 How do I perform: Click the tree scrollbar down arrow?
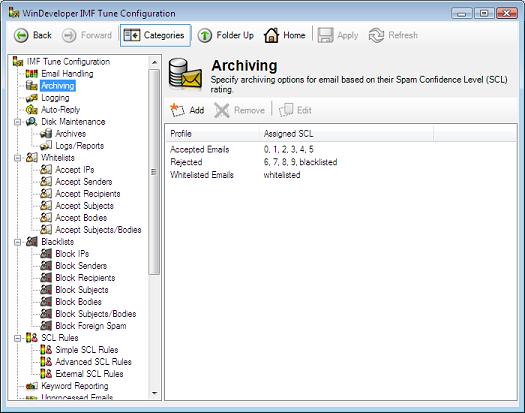click(154, 393)
